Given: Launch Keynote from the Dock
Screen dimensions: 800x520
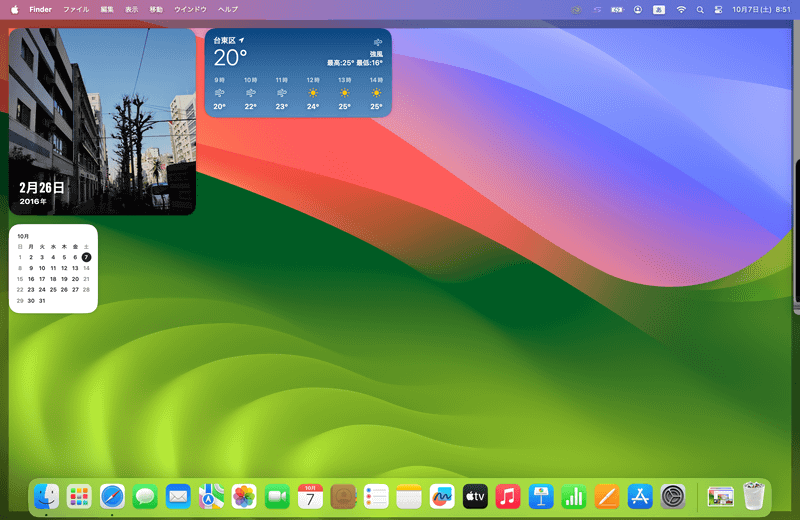Looking at the screenshot, I should click(541, 496).
